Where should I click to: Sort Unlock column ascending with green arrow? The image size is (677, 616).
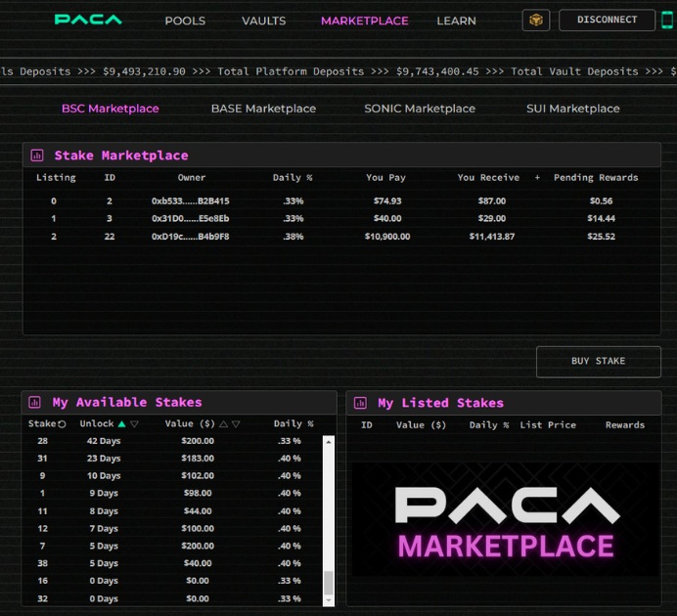121,424
